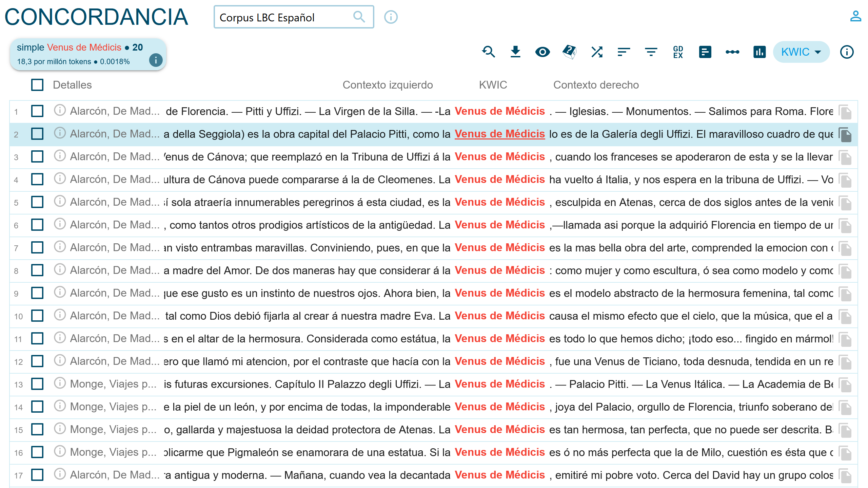Click underlined Venus de Médicis in line 2
Viewport: 868px width, 488px height.
click(500, 134)
